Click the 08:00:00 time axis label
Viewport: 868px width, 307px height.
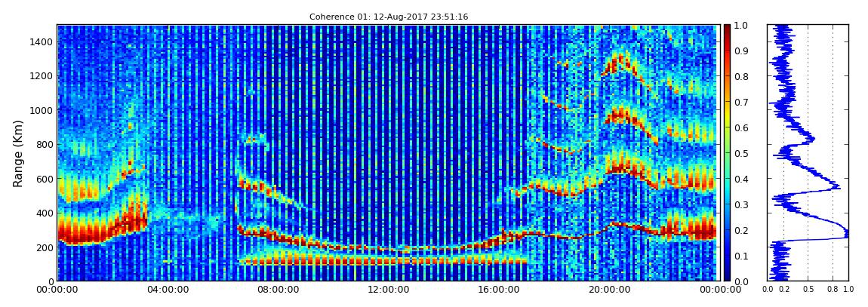coord(276,290)
